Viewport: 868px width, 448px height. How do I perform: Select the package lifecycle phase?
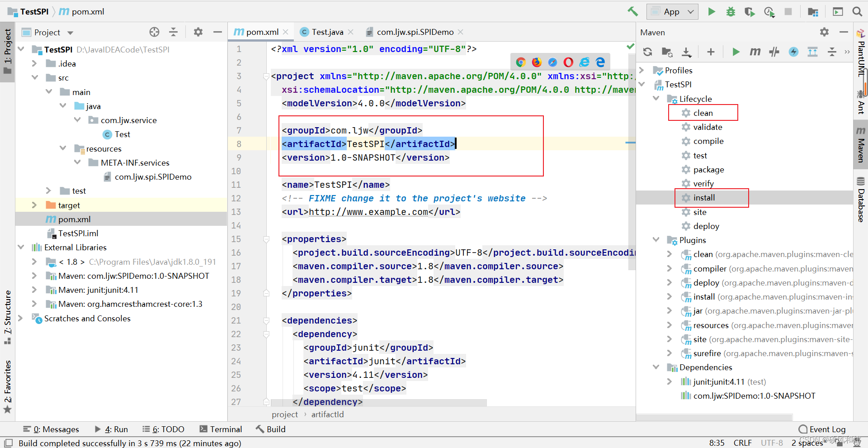coord(708,170)
